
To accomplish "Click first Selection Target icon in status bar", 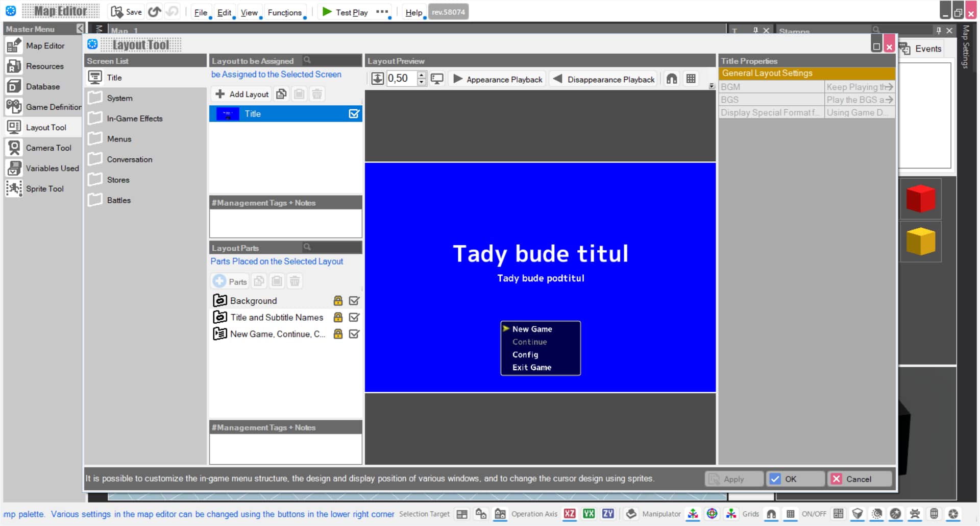I will (x=462, y=514).
